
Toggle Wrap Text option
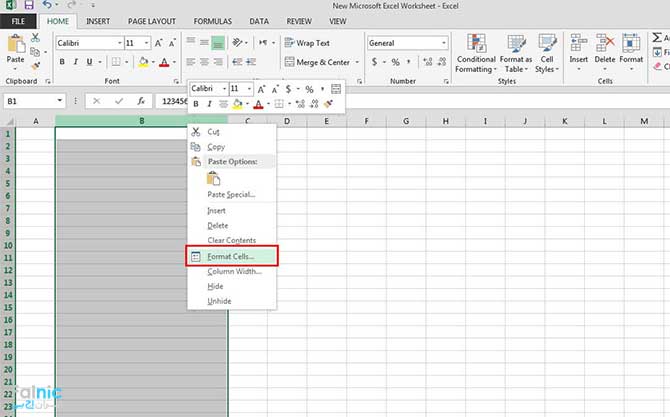click(306, 43)
